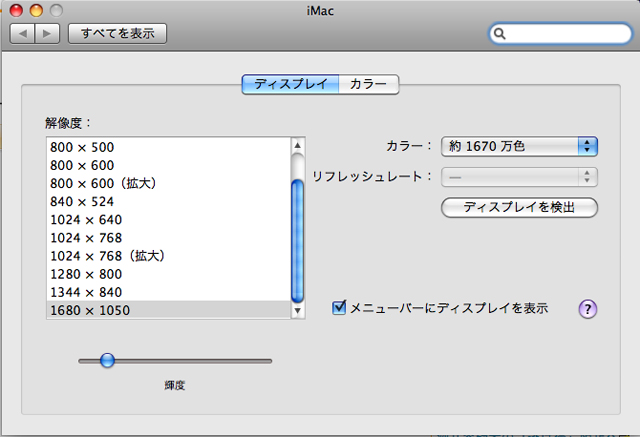The width and height of the screenshot is (640, 437).
Task: Switch to the カラー tab
Action: (x=369, y=84)
